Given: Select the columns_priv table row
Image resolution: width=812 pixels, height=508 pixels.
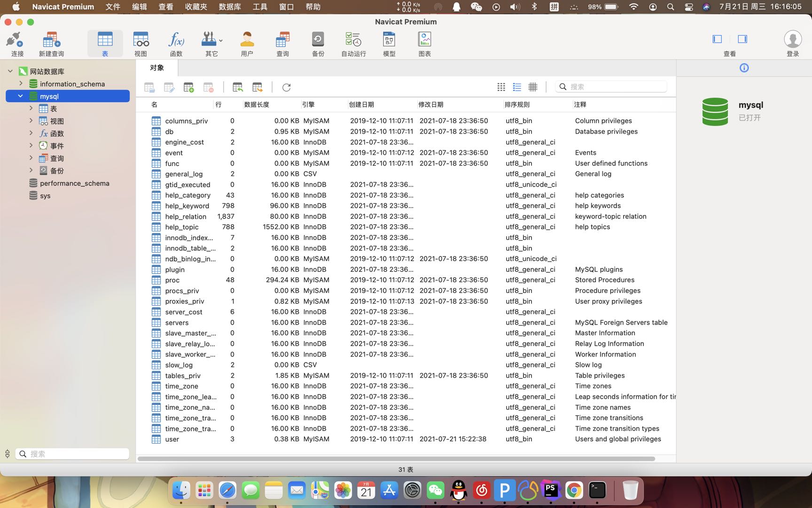Looking at the screenshot, I should click(x=406, y=120).
